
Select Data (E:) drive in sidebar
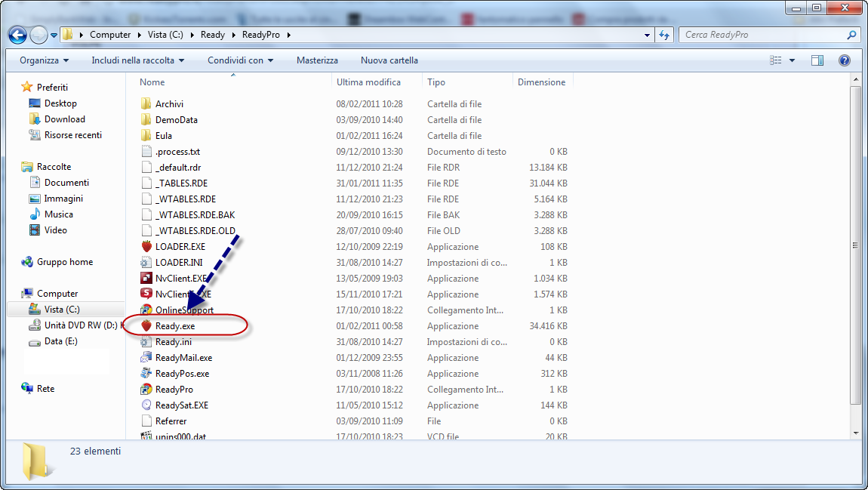[61, 341]
